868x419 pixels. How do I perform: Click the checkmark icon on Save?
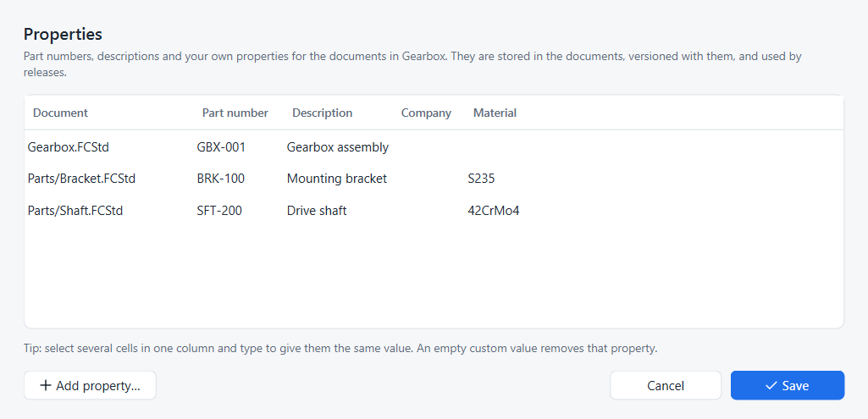click(771, 385)
